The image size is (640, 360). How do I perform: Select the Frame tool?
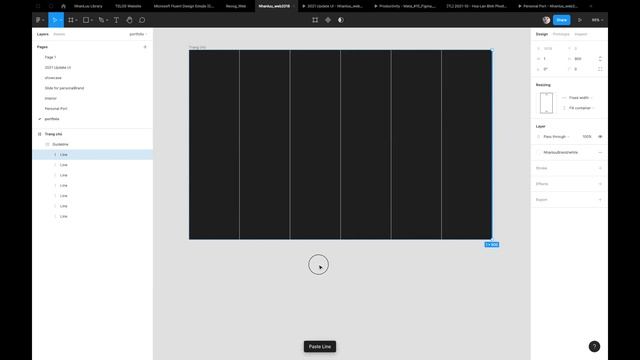[x=71, y=20]
